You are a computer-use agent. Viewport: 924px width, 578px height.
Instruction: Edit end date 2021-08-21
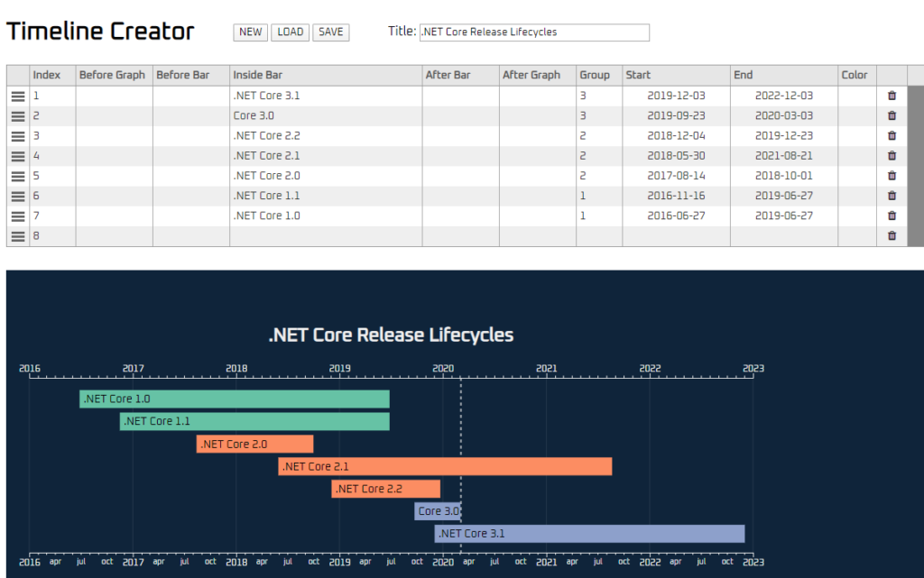coord(784,155)
